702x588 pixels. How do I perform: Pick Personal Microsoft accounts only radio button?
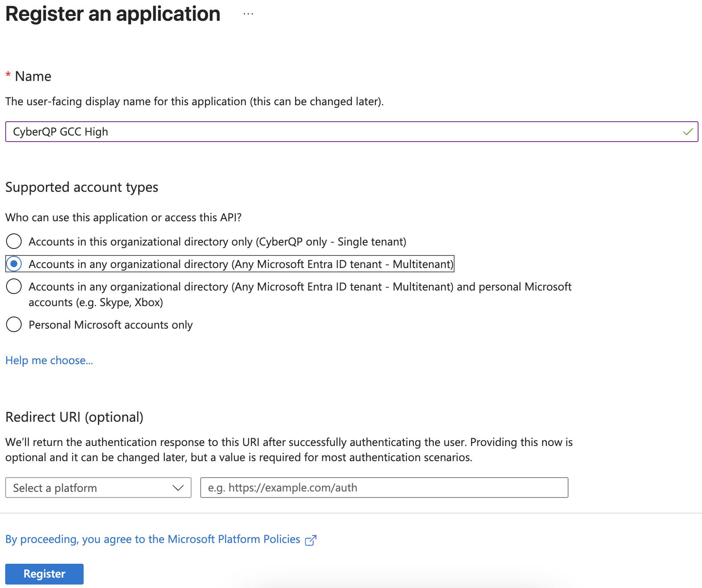click(14, 324)
